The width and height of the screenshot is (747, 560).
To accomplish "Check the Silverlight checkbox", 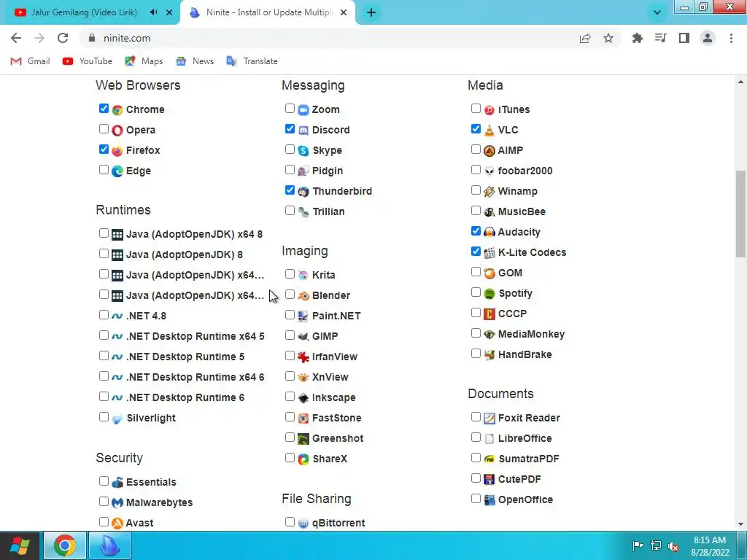I will (104, 416).
